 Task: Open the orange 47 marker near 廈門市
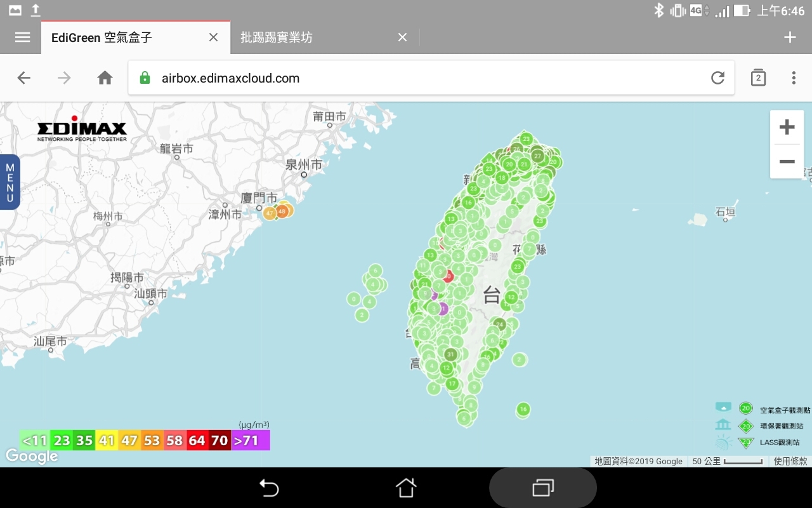click(270, 213)
